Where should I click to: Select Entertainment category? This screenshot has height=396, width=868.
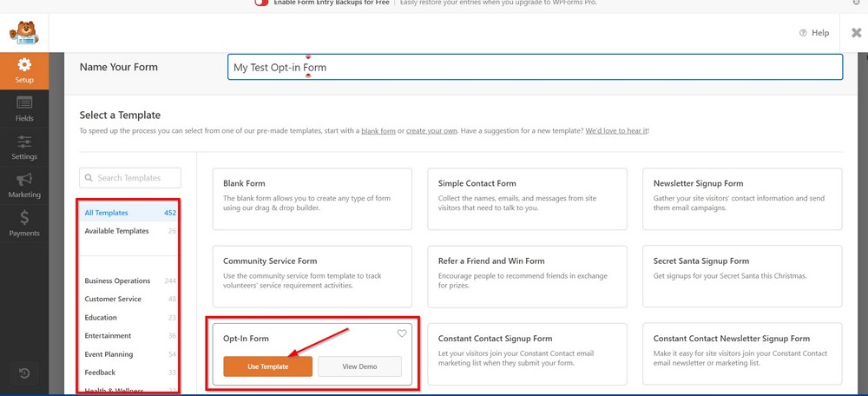click(x=130, y=335)
